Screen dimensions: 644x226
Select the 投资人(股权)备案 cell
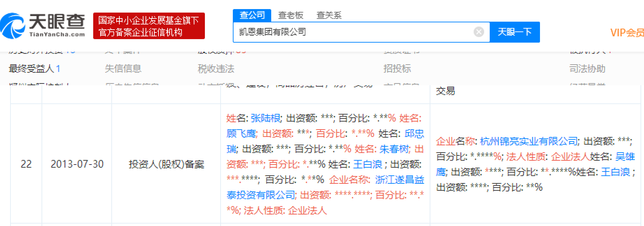click(x=166, y=164)
